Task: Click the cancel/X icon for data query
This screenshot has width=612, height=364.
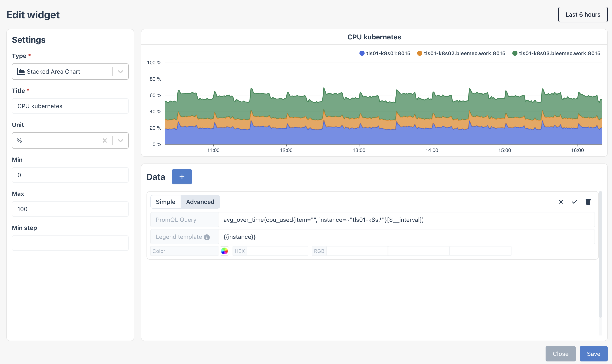Action: click(561, 202)
